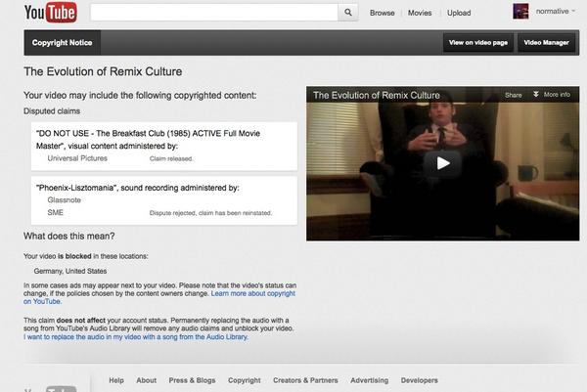Focus the YouTube search input field

pyautogui.click(x=213, y=13)
